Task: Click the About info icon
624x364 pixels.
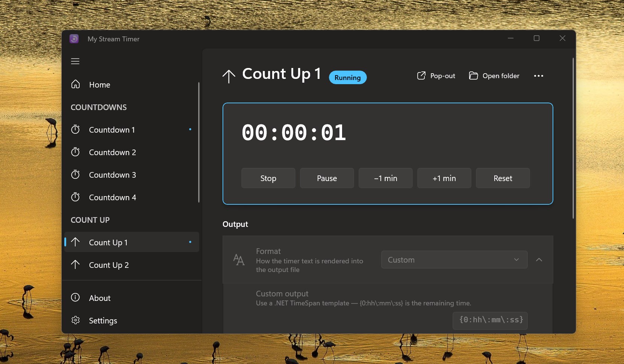Action: 76,298
